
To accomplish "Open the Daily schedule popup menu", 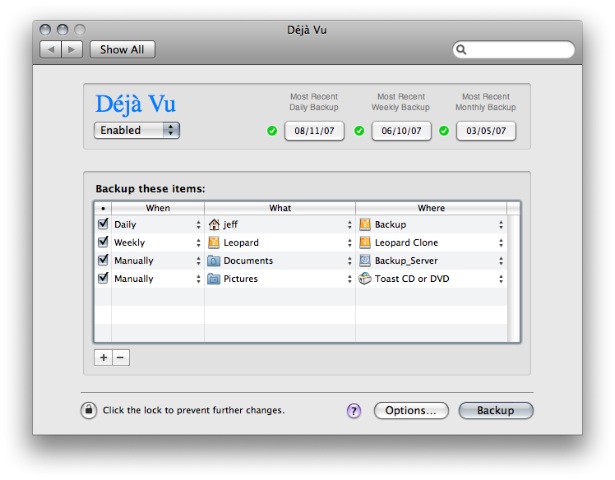I will pyautogui.click(x=156, y=225).
